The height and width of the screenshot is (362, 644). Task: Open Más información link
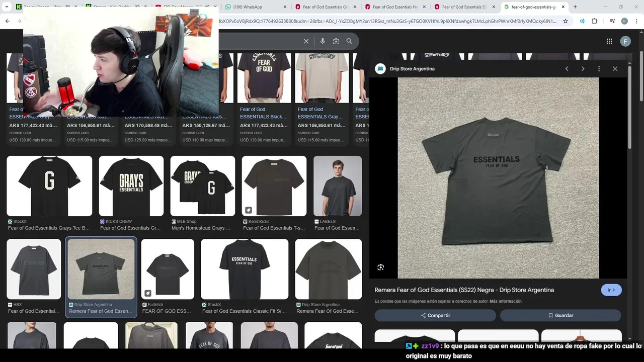tap(506, 301)
